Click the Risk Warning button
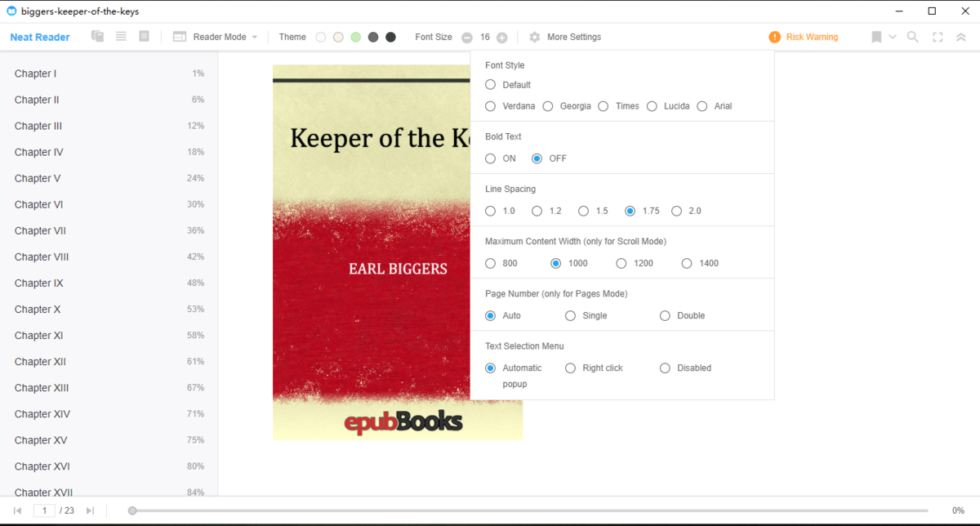The width and height of the screenshot is (980, 526). coord(803,37)
